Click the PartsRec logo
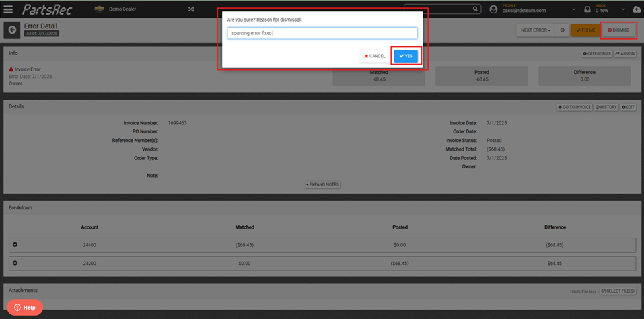 48,9
